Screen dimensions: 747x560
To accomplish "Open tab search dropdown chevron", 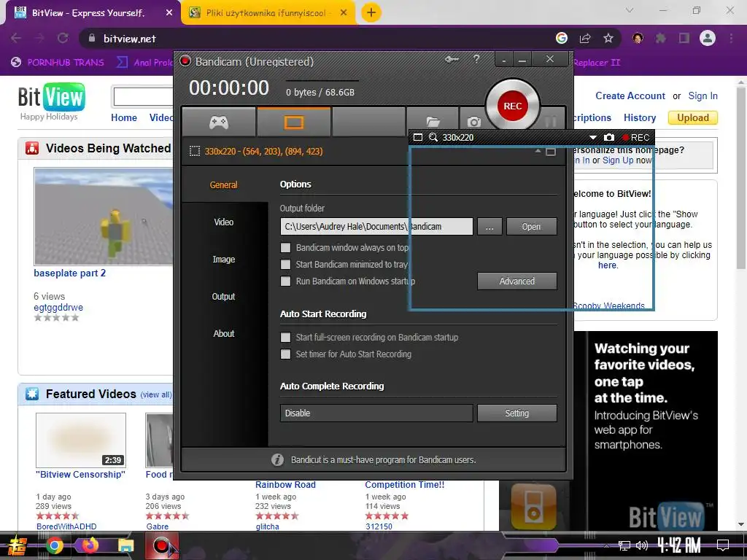I will coord(630,10).
